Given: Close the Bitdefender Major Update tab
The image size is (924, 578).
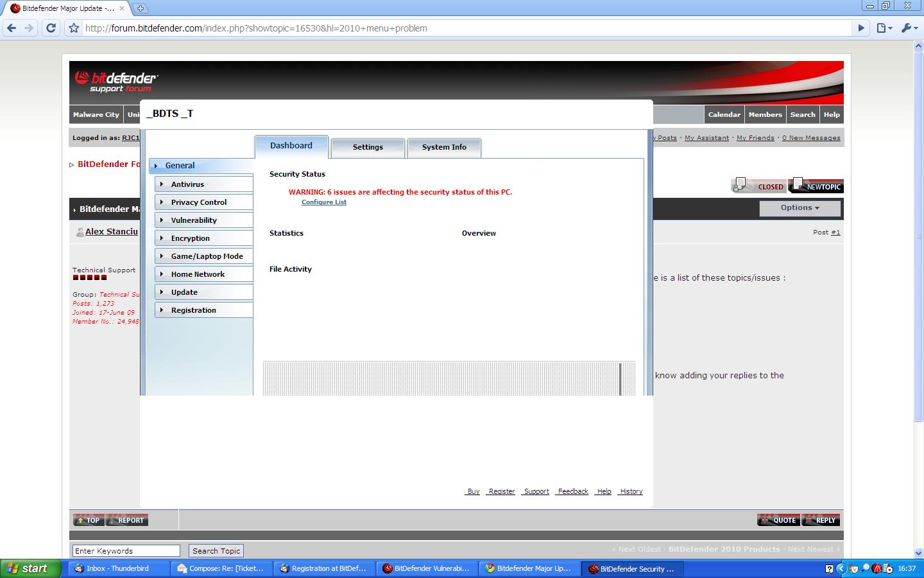Looking at the screenshot, I should [122, 8].
